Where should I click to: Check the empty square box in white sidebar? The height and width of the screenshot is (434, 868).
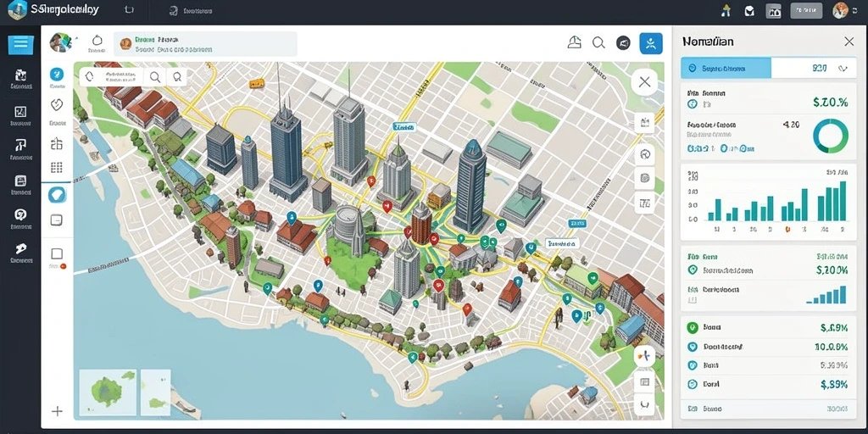point(57,254)
